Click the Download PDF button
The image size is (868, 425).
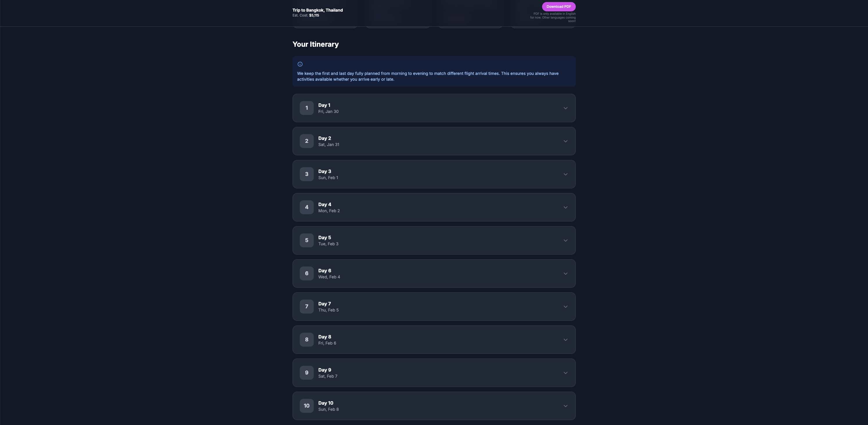click(x=558, y=7)
